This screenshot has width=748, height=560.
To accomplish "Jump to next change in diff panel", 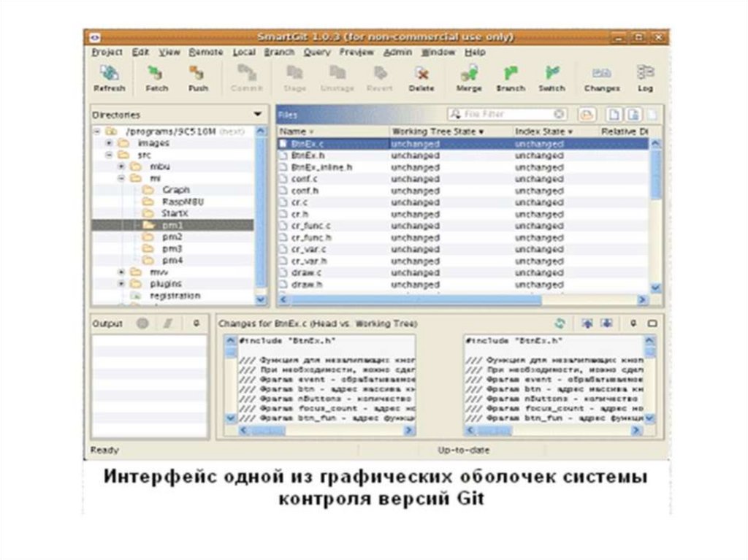I will (x=606, y=323).
